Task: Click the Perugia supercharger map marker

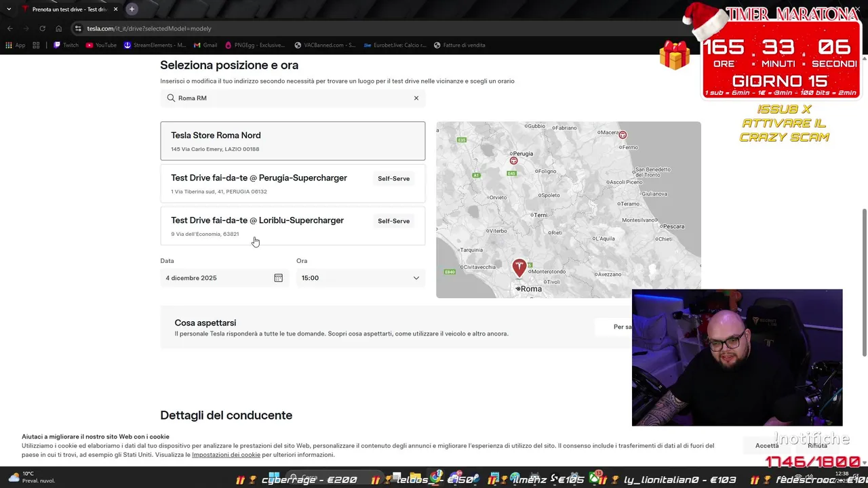Action: click(513, 161)
